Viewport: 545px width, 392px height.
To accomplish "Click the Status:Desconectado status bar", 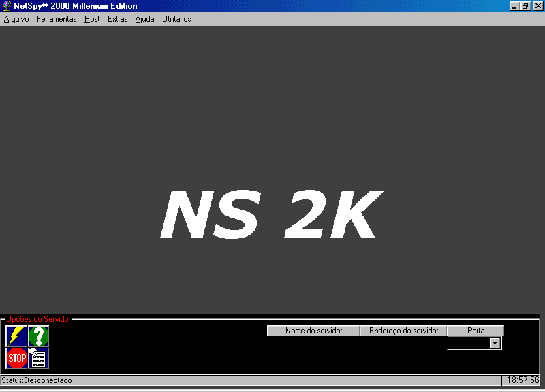I will coord(37,380).
